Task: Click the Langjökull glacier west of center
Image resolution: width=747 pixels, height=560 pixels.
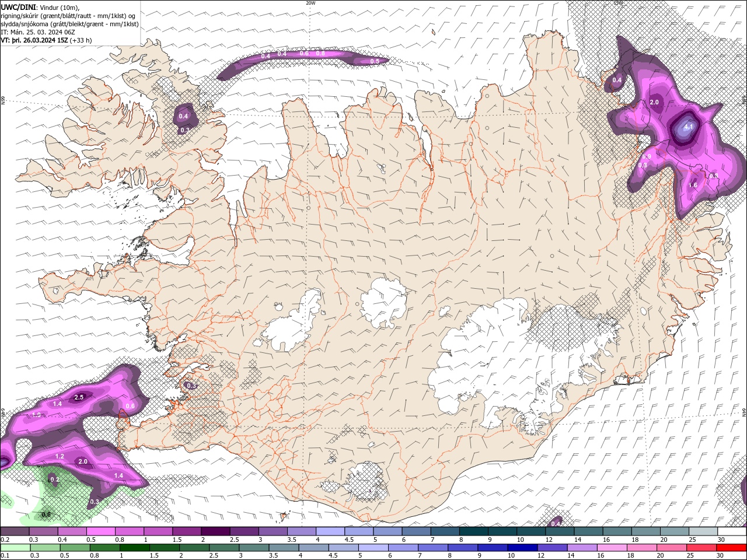Action: click(292, 324)
